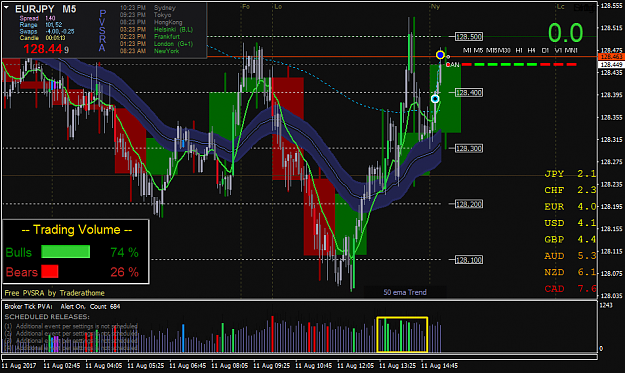Image resolution: width=625 pixels, height=373 pixels.
Task: Click the Broker Tick PVA indicator label
Action: point(28,306)
